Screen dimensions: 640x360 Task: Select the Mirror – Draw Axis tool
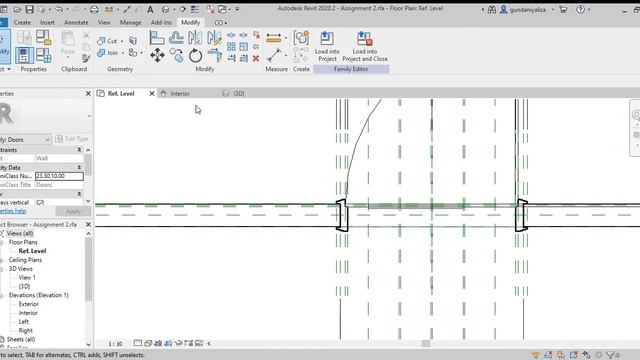click(214, 38)
